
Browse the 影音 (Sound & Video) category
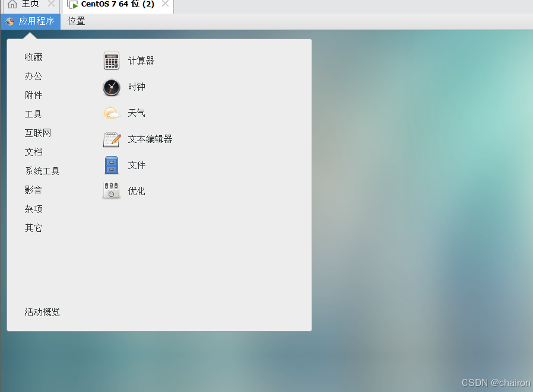point(33,190)
